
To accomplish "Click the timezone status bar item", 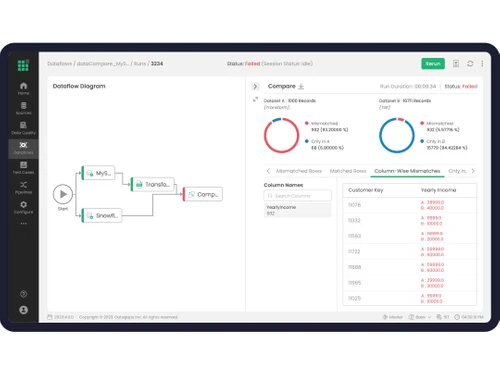I will pyautogui.click(x=443, y=317).
